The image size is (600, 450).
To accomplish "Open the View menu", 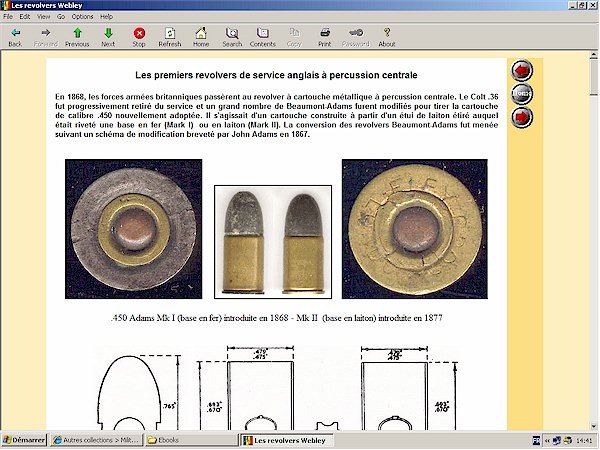I will click(43, 16).
